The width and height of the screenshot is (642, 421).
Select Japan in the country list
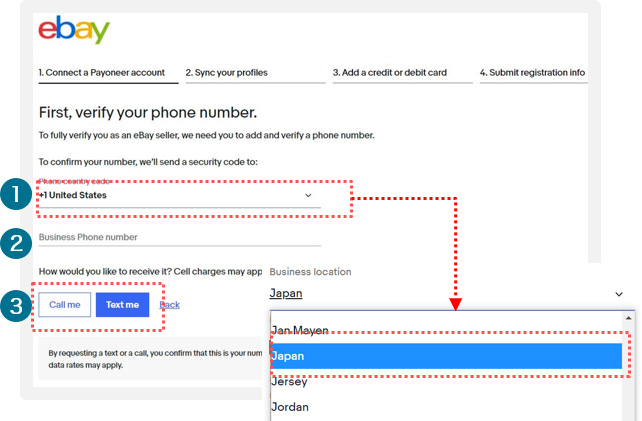(x=446, y=356)
